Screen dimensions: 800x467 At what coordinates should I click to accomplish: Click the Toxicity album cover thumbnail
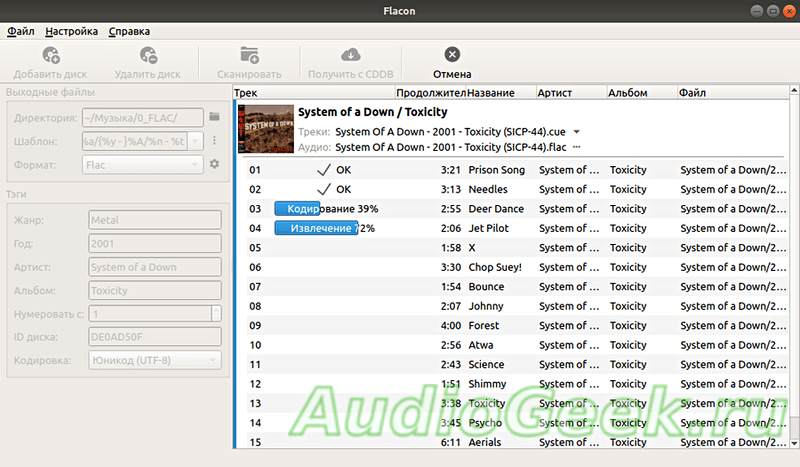pos(266,129)
